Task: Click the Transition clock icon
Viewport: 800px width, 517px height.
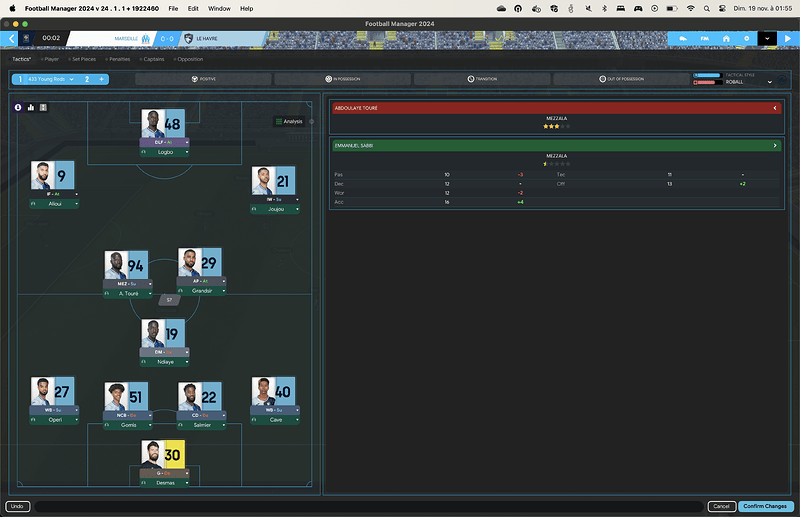Action: pyautogui.click(x=470, y=79)
